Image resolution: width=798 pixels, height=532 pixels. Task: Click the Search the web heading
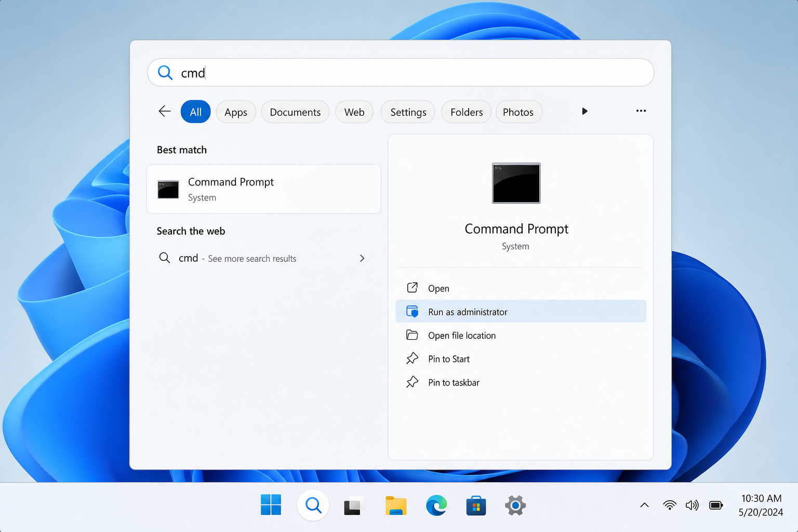191,231
